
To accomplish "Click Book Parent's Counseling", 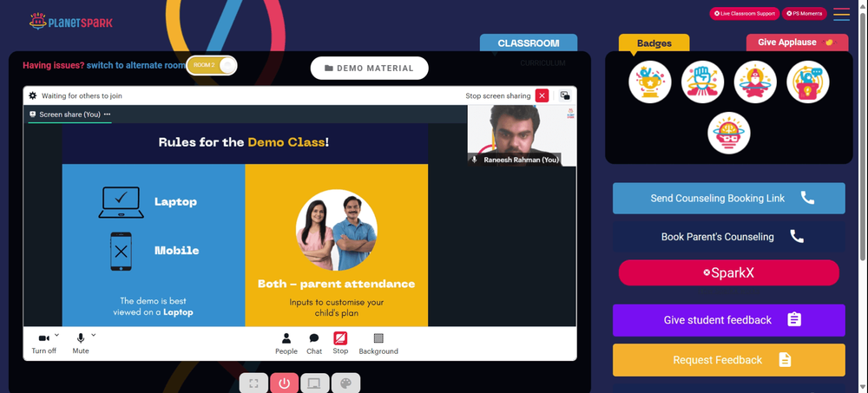I will point(728,237).
